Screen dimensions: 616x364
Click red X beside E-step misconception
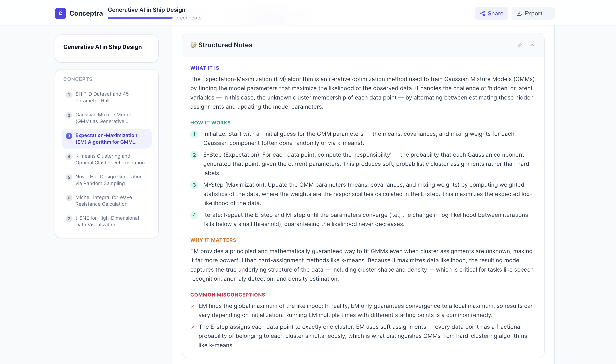coord(193,327)
